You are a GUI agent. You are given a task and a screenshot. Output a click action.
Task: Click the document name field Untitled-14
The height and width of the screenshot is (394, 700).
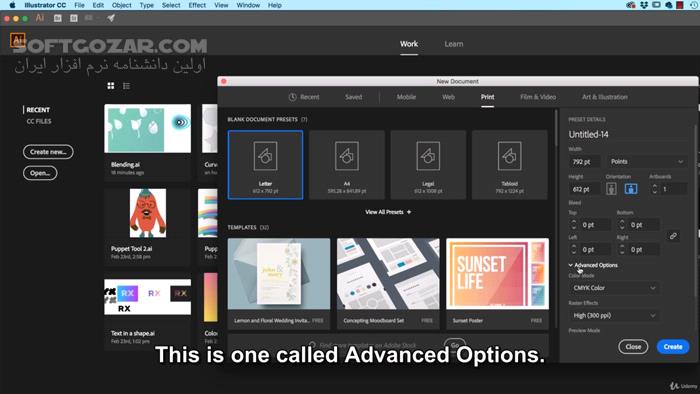click(x=627, y=134)
